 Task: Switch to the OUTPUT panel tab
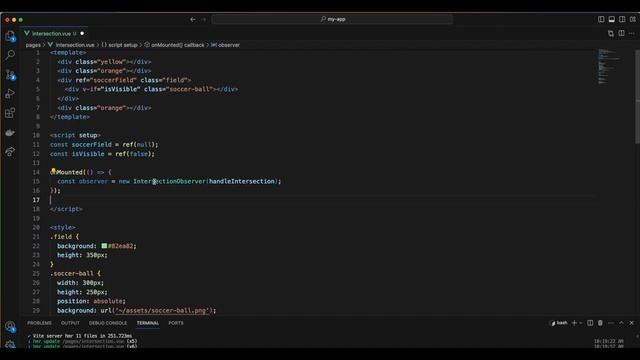pos(70,323)
